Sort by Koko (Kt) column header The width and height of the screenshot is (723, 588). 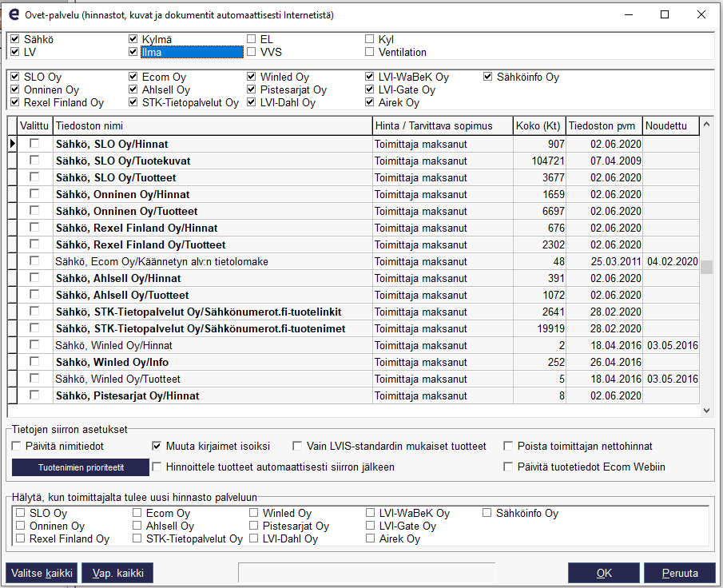[539, 126]
